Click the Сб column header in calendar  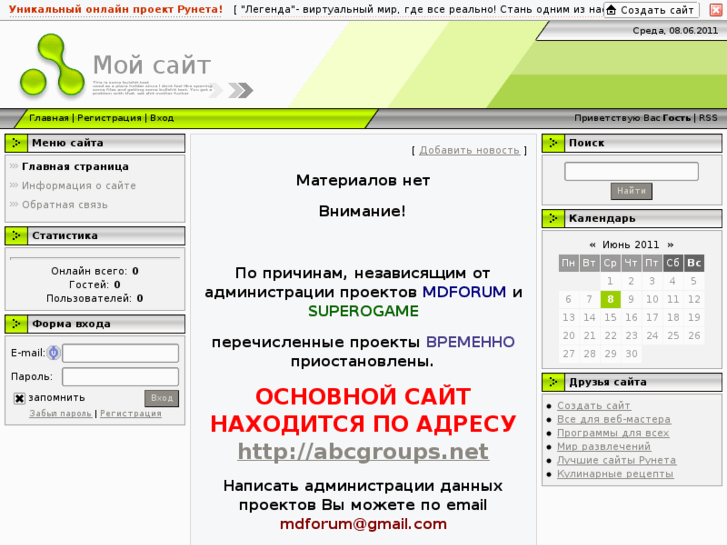673,263
